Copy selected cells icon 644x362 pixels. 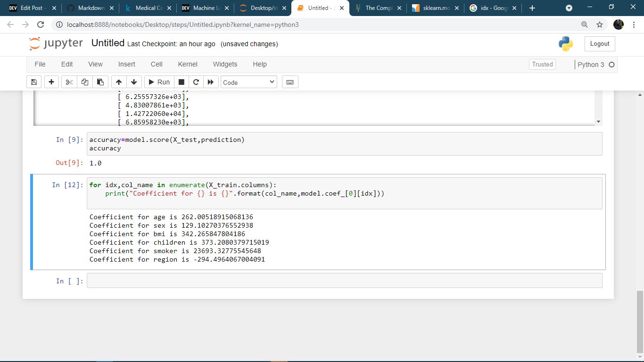click(85, 82)
